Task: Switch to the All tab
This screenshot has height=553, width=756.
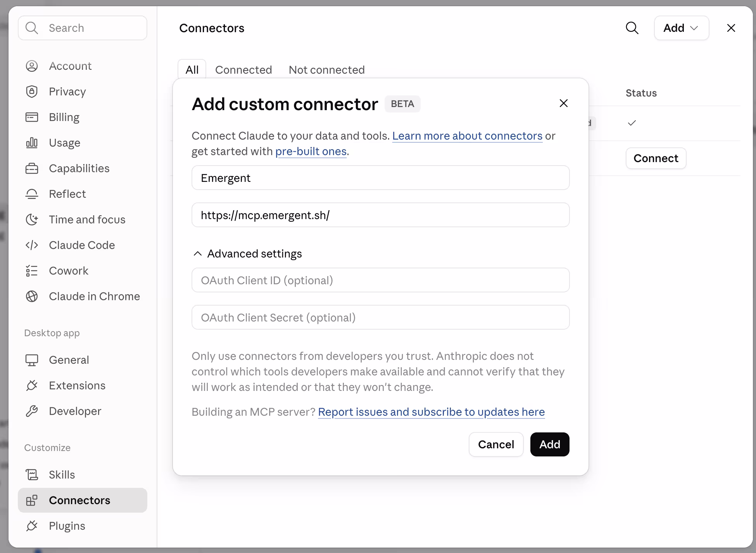Action: pos(192,70)
